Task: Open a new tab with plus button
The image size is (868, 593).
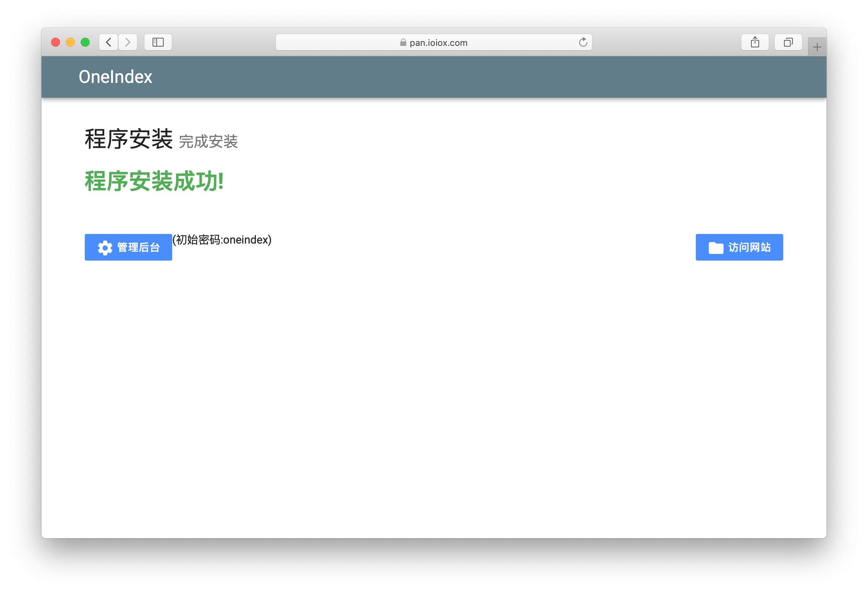Action: [817, 47]
